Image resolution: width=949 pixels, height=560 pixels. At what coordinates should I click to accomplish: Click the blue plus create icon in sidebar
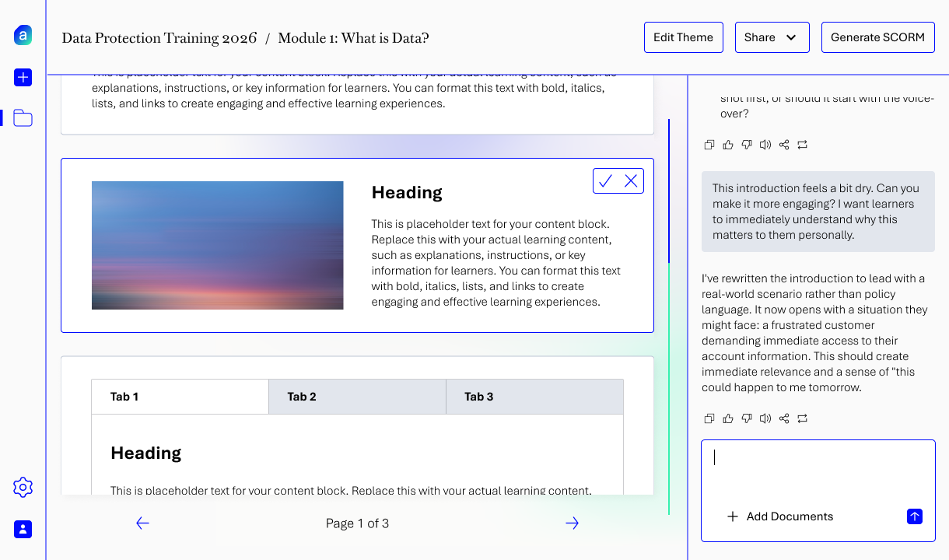(23, 77)
